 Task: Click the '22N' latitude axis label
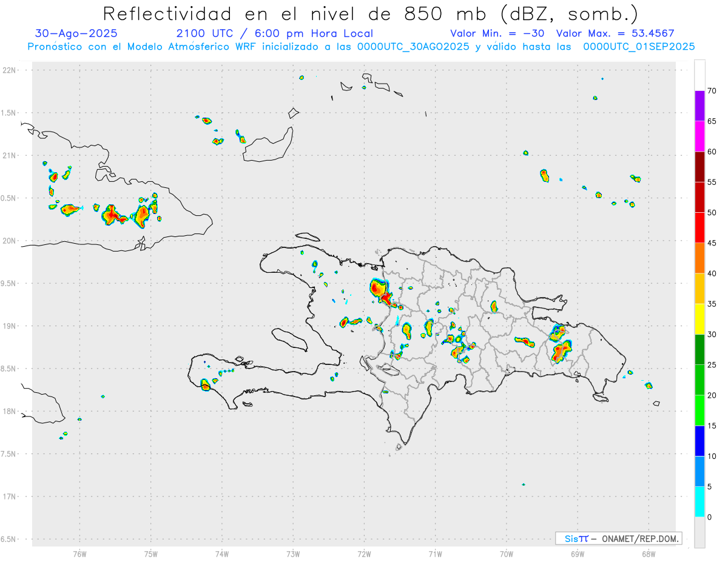[10, 70]
